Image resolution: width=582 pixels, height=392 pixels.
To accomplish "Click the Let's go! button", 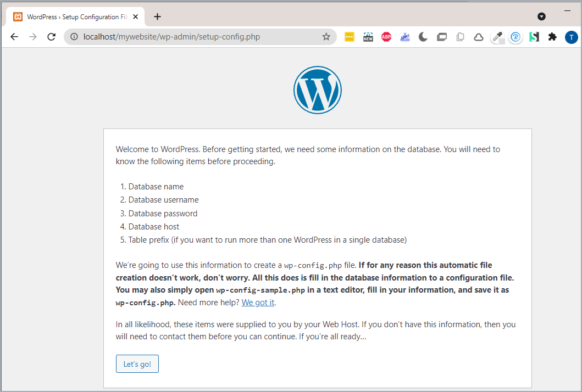I will click(137, 364).
